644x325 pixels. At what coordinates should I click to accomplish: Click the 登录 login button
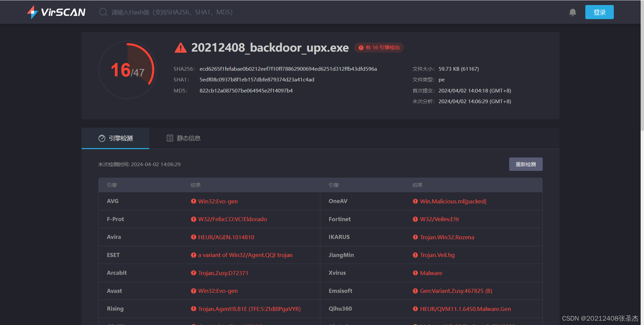(599, 12)
